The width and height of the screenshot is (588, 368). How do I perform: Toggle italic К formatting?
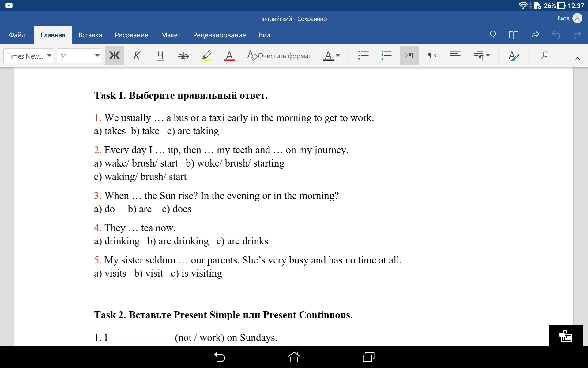click(x=137, y=56)
